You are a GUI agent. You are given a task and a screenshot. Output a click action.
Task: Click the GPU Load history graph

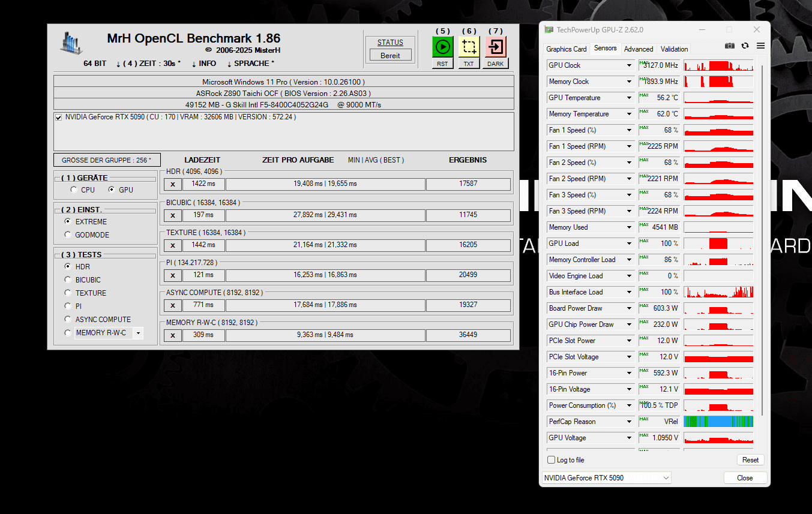point(718,244)
